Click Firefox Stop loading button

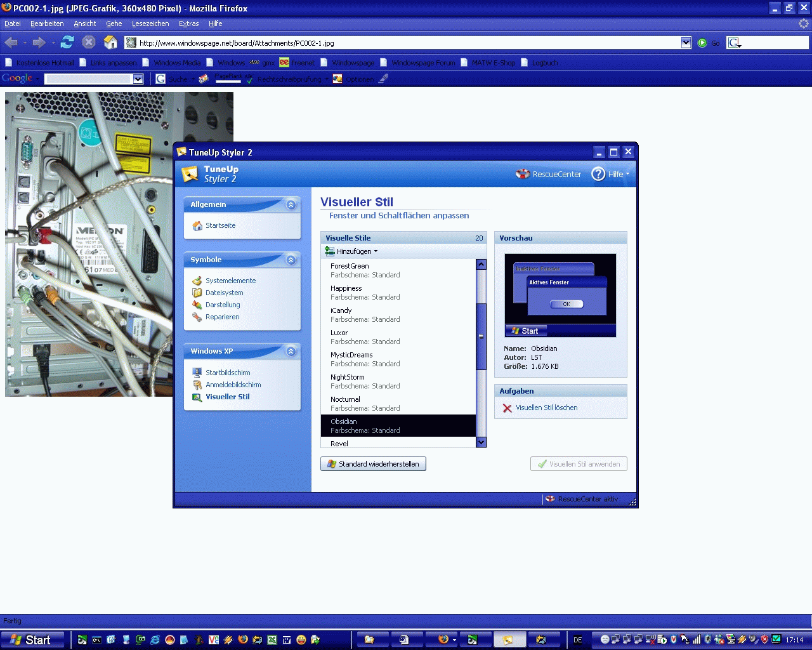[89, 43]
